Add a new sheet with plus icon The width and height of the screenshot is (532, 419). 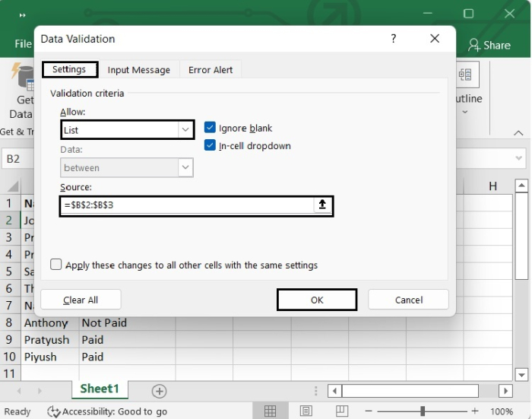159,391
